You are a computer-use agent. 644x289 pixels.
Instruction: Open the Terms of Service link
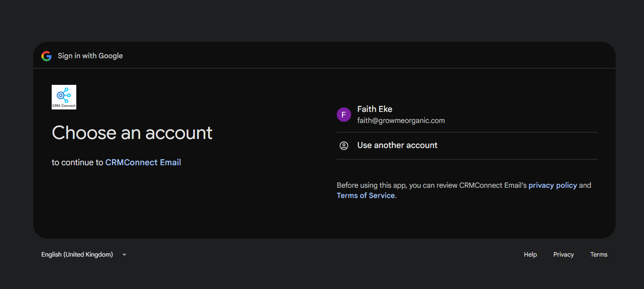[366, 196]
